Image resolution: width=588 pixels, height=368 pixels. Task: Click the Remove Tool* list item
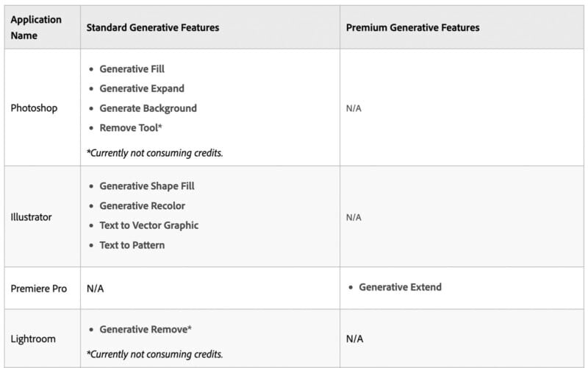tap(131, 127)
